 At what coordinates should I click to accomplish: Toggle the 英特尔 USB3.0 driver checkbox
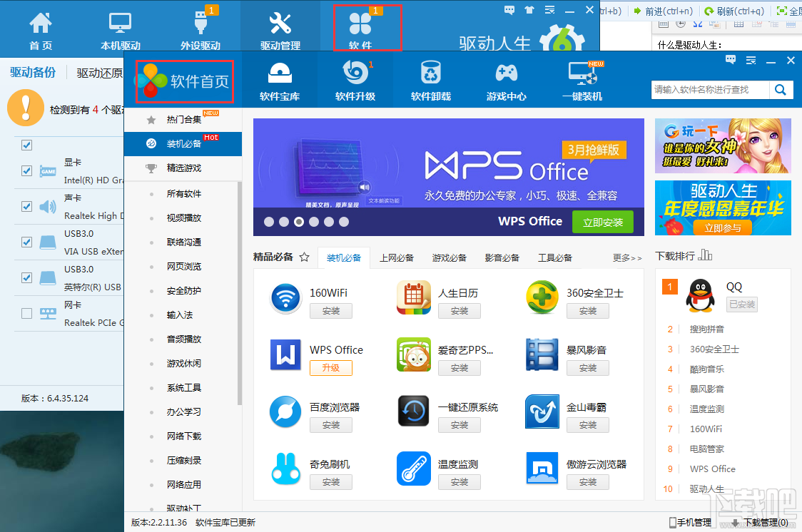click(26, 277)
